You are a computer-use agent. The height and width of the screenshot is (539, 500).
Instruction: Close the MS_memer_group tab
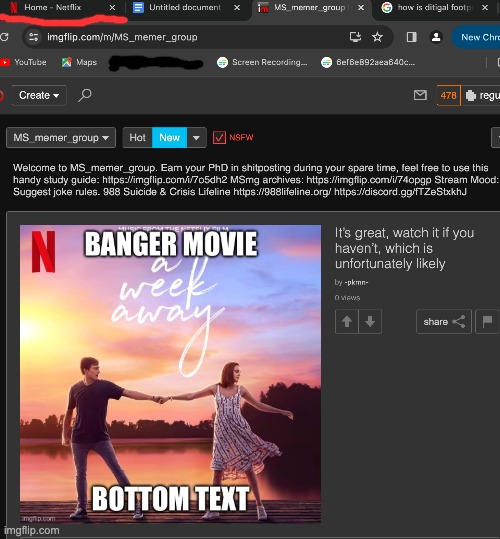point(361,8)
